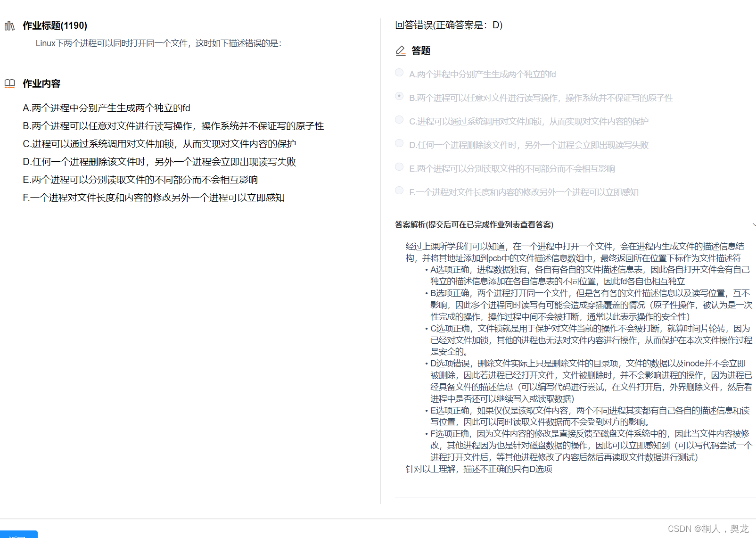Select radio option C about 对文件加锁
Viewport: 756px width, 538px height.
[399, 120]
